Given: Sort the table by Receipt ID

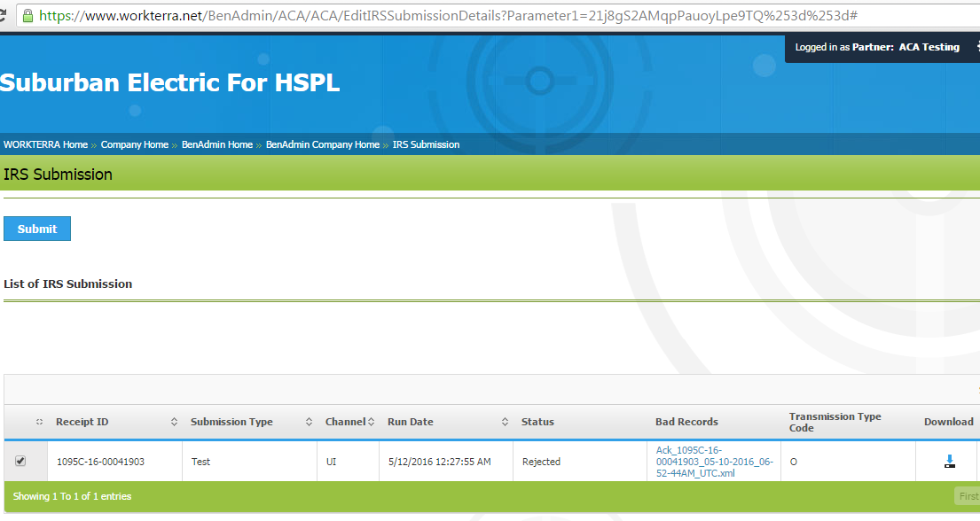Looking at the screenshot, I should [82, 422].
